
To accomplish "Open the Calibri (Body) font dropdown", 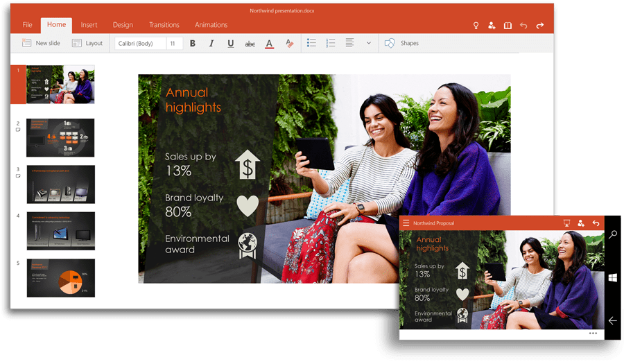I will pyautogui.click(x=140, y=44).
